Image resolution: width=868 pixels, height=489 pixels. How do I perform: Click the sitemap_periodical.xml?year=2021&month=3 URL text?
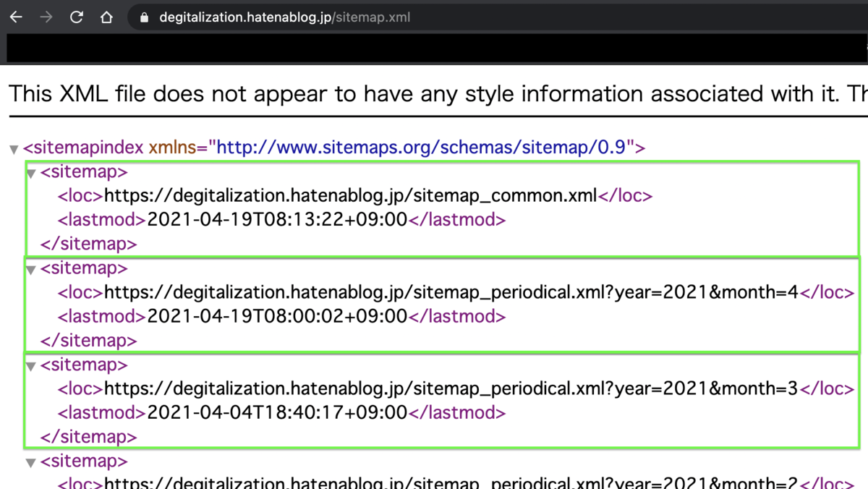(451, 388)
